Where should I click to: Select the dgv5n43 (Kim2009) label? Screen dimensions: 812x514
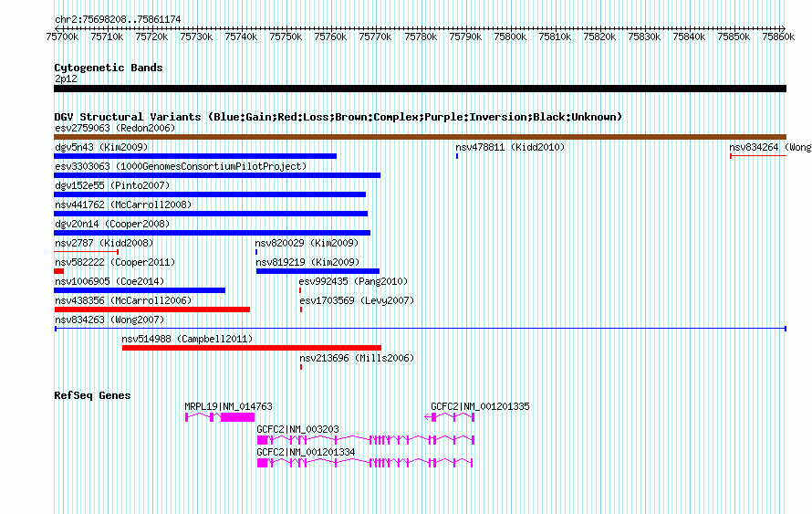pyautogui.click(x=101, y=147)
